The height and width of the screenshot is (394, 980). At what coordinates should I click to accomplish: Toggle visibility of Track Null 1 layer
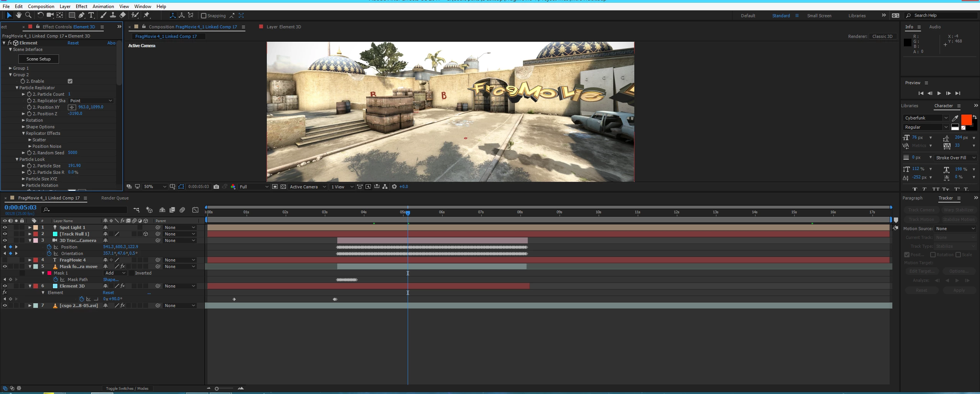point(5,234)
